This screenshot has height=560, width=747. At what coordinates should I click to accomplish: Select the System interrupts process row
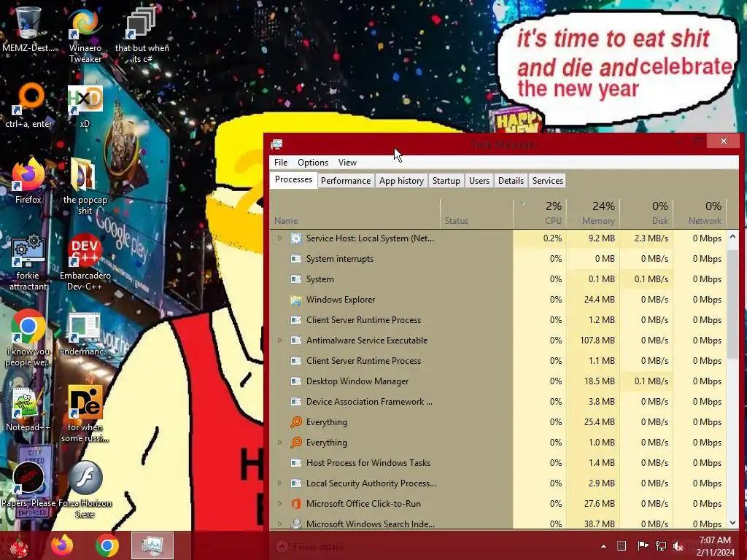pyautogui.click(x=498, y=259)
